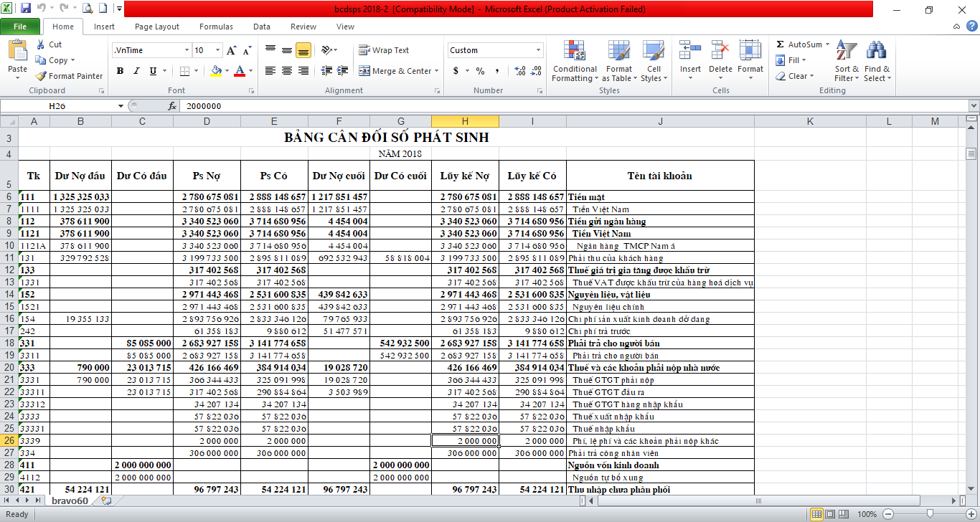This screenshot has height=522, width=980.
Task: Select the Format Painter brush
Action: pos(42,76)
